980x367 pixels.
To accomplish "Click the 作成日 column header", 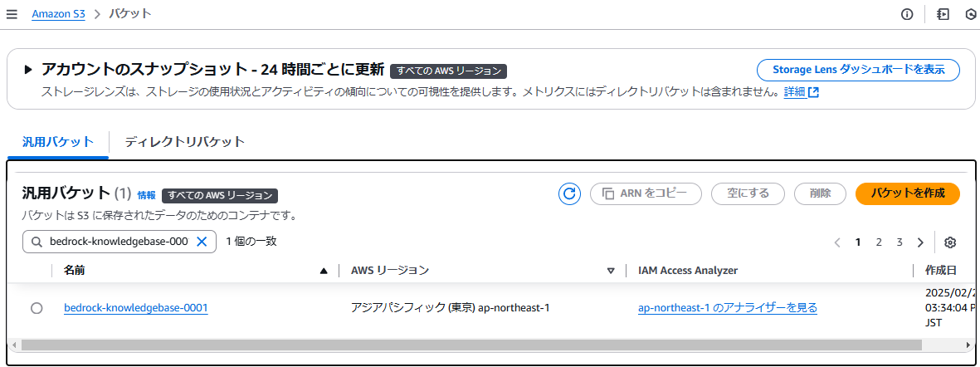I will [941, 271].
